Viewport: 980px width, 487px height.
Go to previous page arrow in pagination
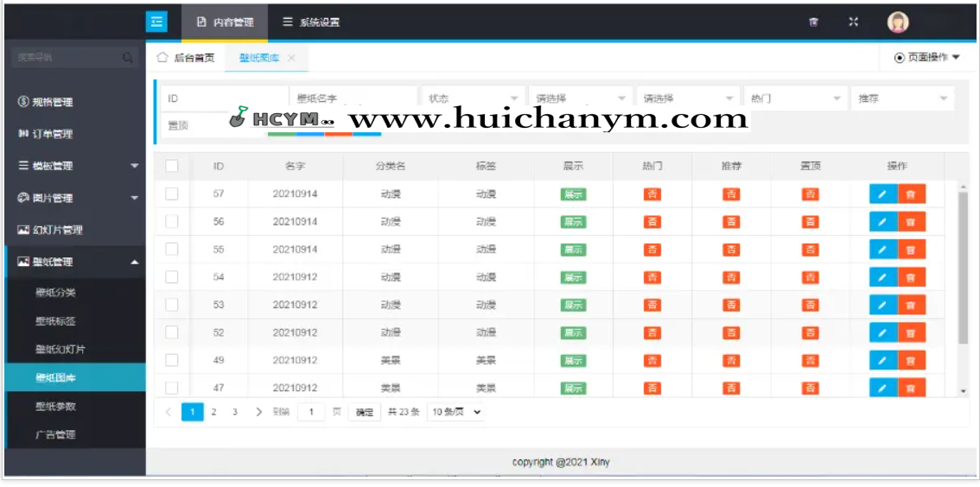(169, 412)
